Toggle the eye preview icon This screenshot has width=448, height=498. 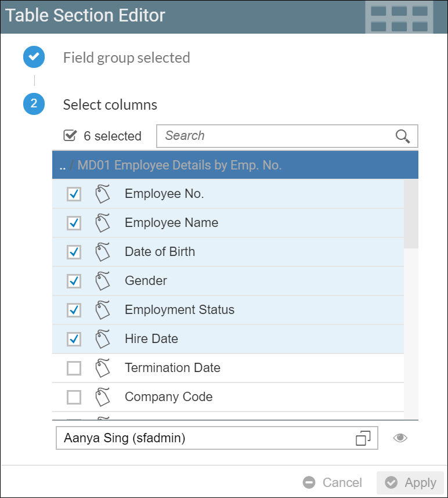pos(400,438)
